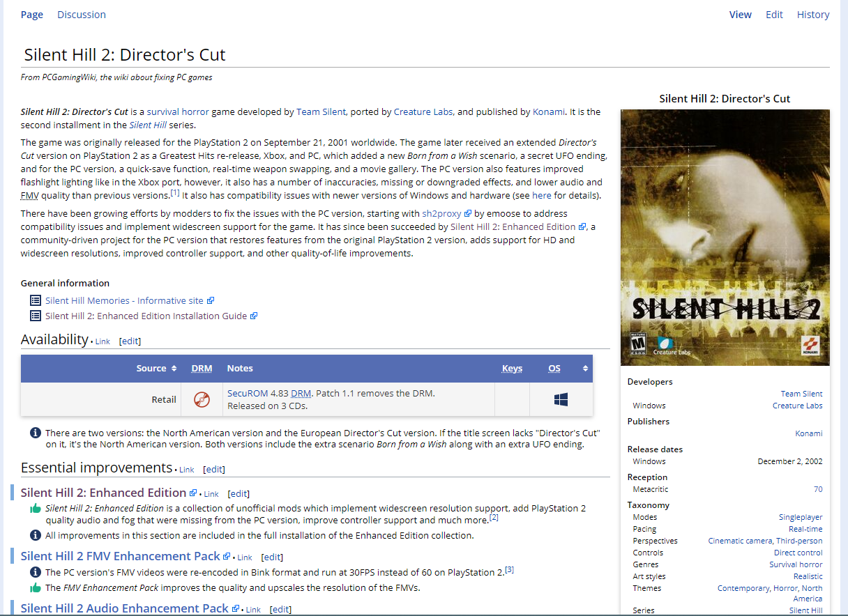Click the disc DRM icon in Retail row
This screenshot has width=848, height=616.
click(x=202, y=399)
